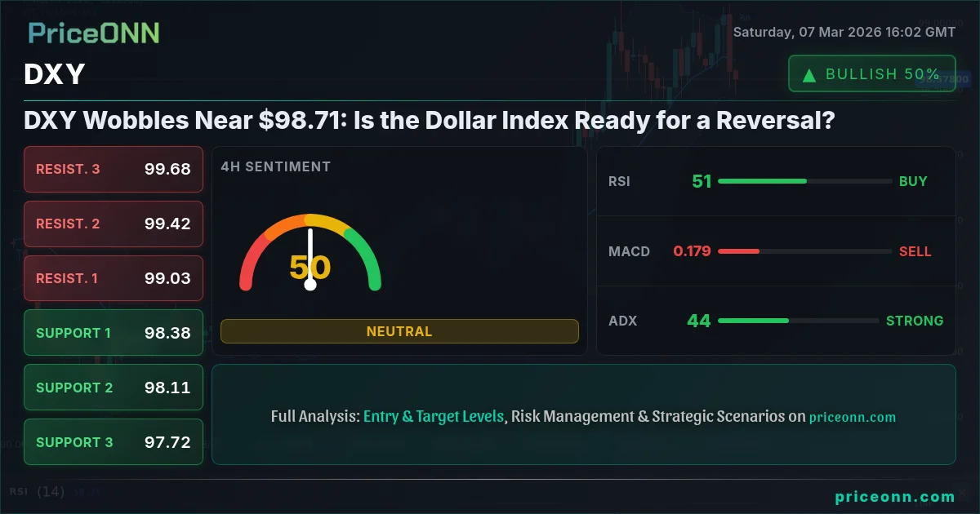
Task: Click the NEUTRAL sentiment bar
Action: 399,331
